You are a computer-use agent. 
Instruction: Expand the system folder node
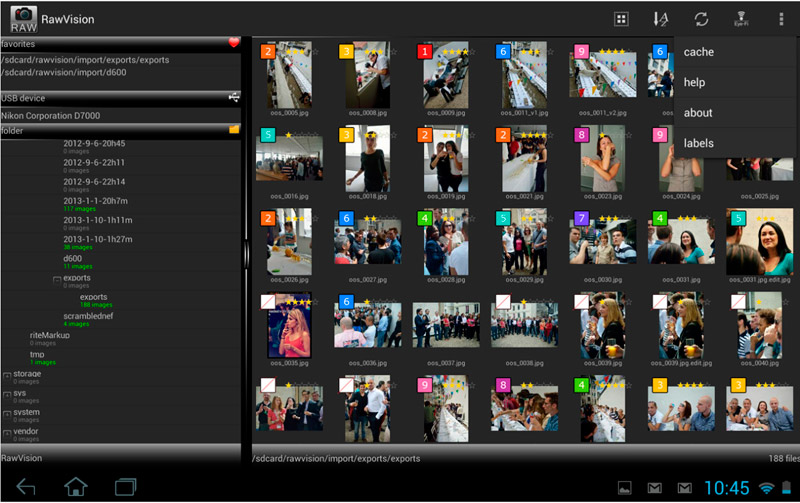tap(8, 413)
